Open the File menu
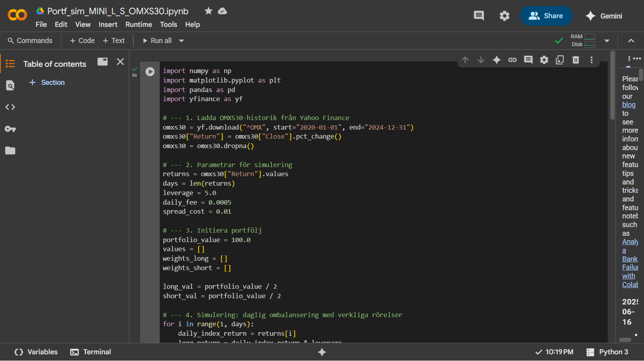644x361 pixels. pyautogui.click(x=41, y=24)
